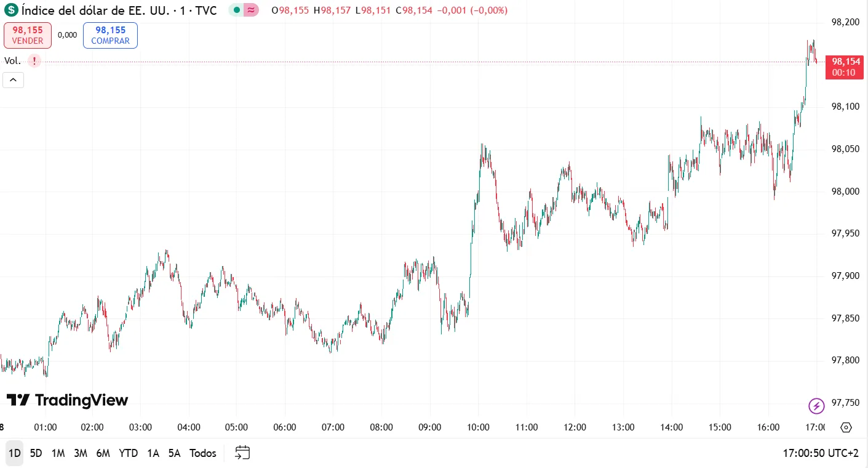Open chart settings hexagon icon

click(x=846, y=427)
